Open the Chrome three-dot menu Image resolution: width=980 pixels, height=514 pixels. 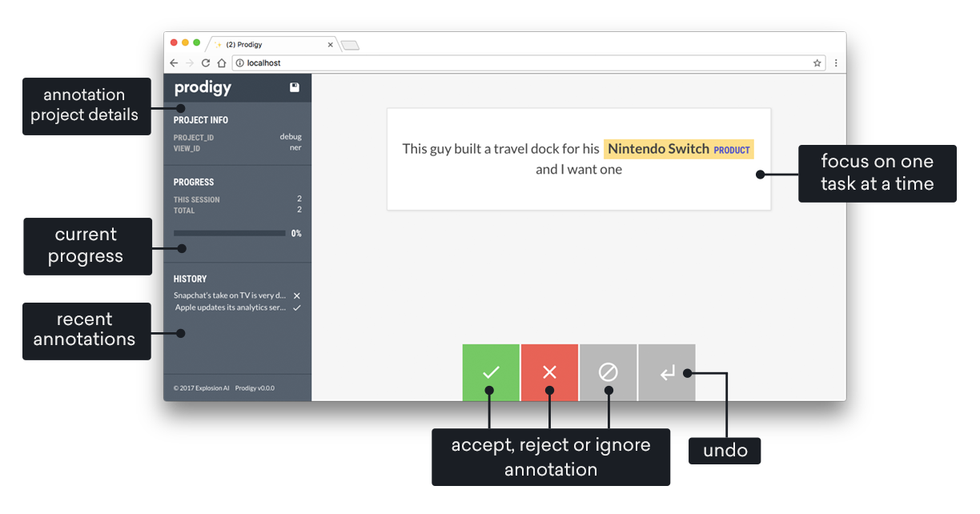click(835, 62)
